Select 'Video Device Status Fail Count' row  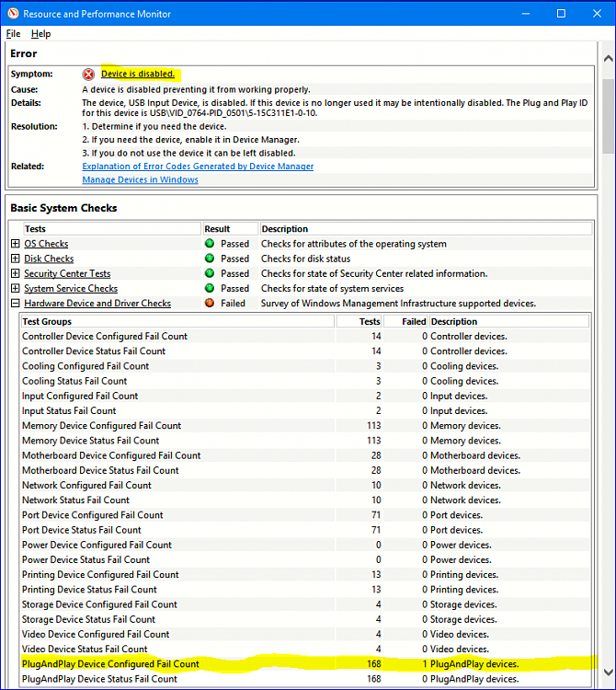tap(305, 650)
